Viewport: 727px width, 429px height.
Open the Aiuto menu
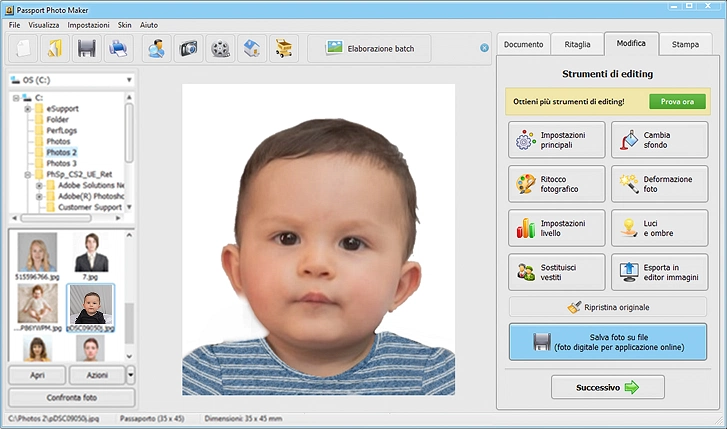(x=149, y=25)
